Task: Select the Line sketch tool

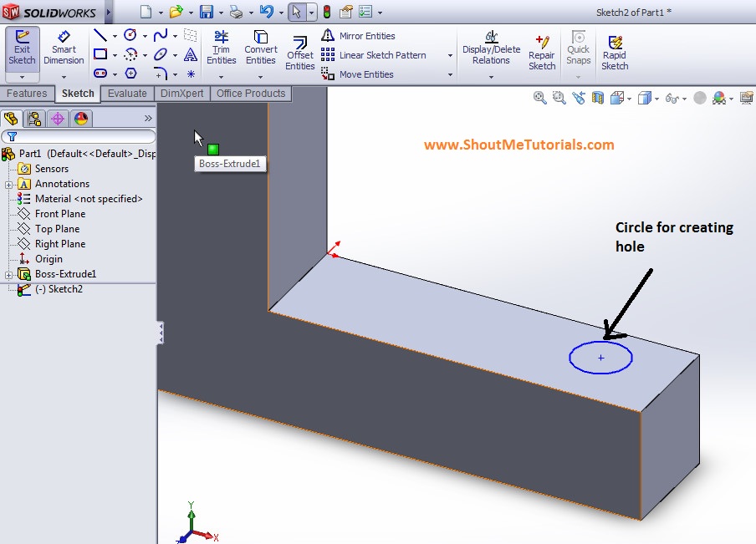Action: click(100, 35)
